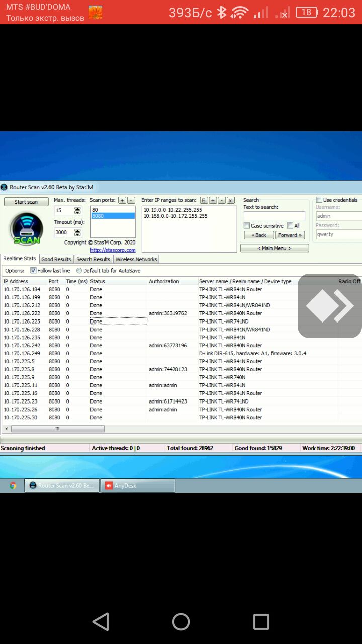Select row with IP 10.170.225.30

coord(181,417)
